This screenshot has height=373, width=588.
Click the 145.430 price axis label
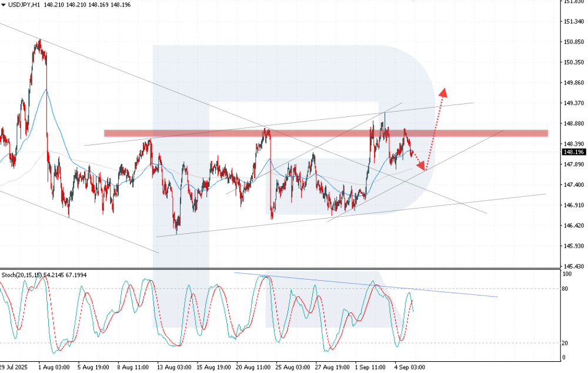(x=573, y=266)
